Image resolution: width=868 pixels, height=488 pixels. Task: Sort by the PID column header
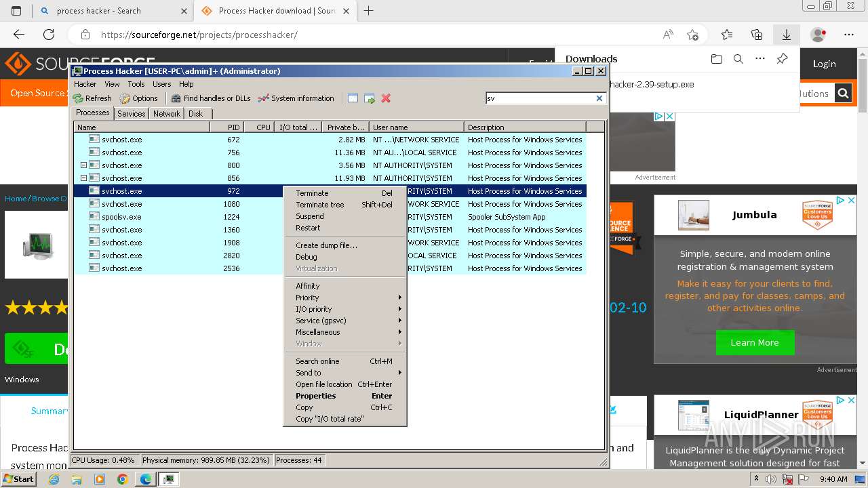(x=226, y=127)
